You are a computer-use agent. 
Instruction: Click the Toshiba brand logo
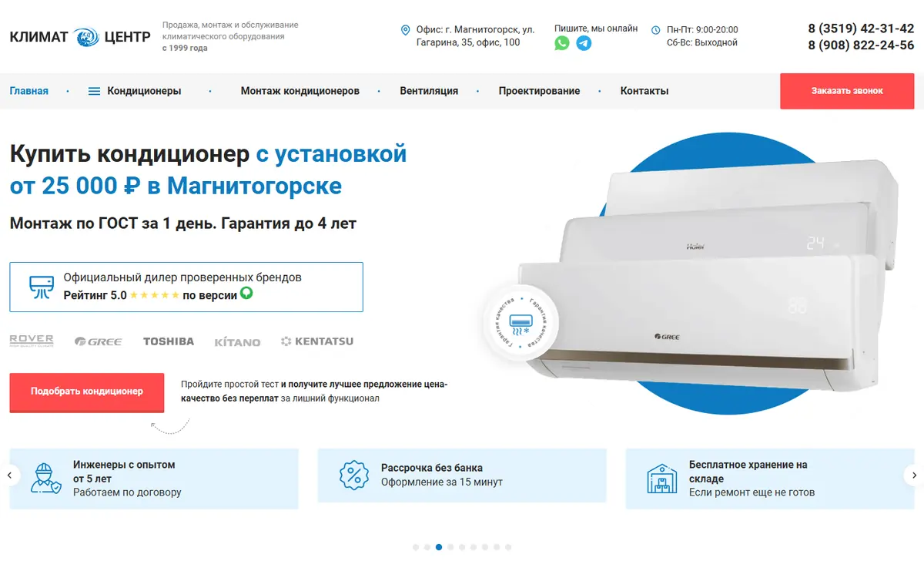(169, 341)
